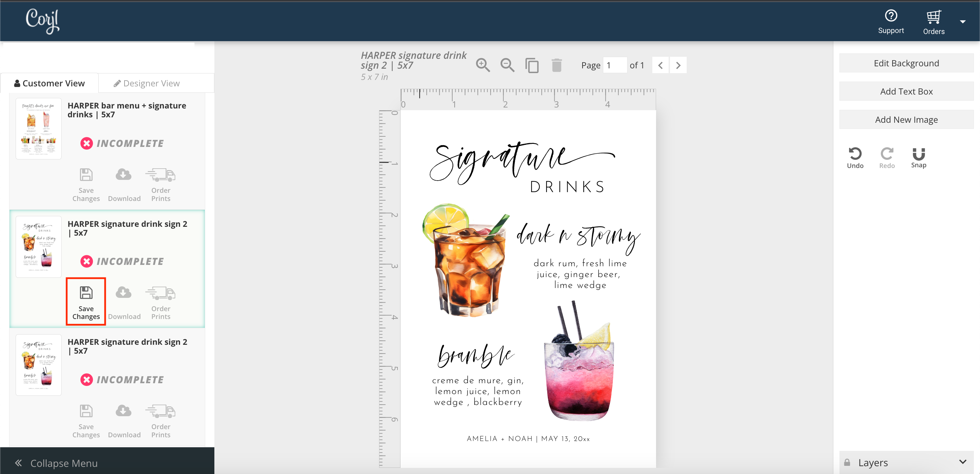Save Changes for selected signature drink sign
The image size is (980, 474).
86,302
